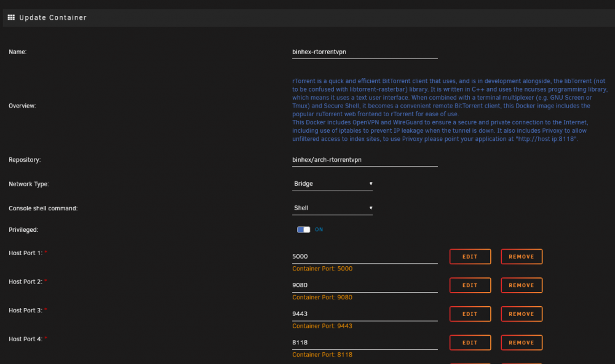
Task: Edit Host Port 4 mapping
Action: coord(470,342)
